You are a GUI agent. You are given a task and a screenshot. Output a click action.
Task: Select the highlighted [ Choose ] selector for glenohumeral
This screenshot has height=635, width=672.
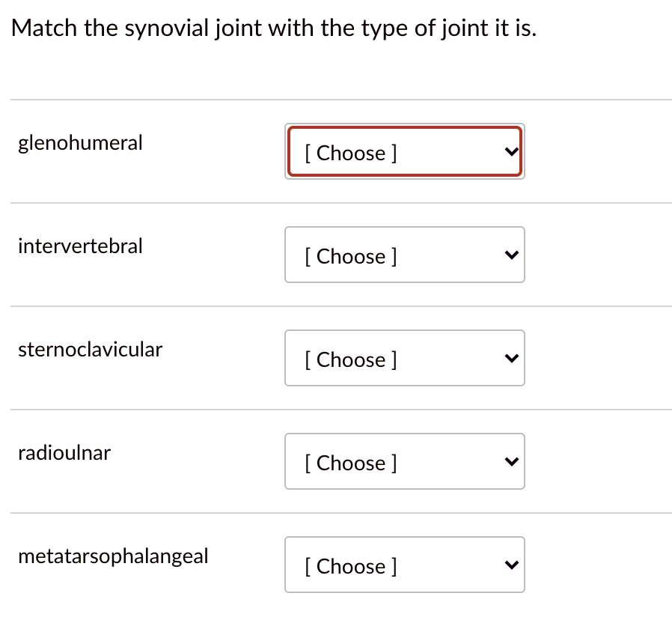[x=404, y=151]
